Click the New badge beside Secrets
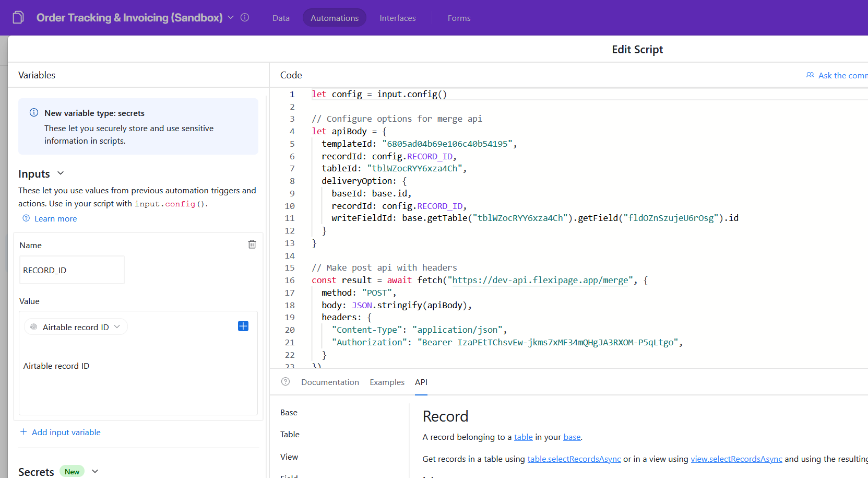 tap(72, 471)
